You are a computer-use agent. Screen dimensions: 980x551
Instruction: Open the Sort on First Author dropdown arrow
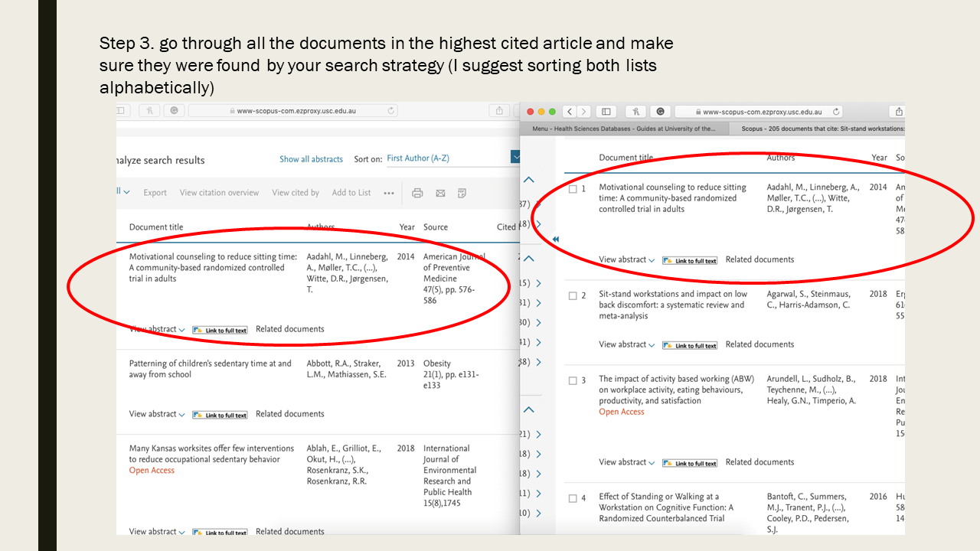pos(515,158)
